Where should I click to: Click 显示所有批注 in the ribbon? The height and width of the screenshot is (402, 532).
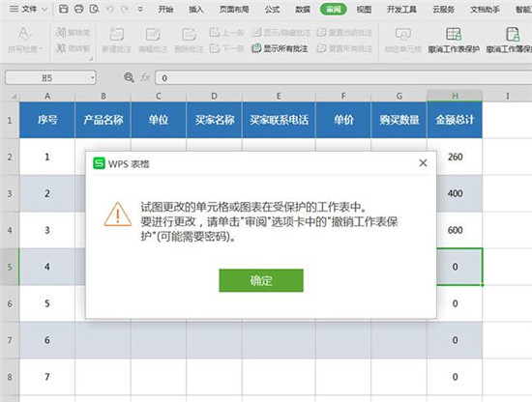click(280, 48)
